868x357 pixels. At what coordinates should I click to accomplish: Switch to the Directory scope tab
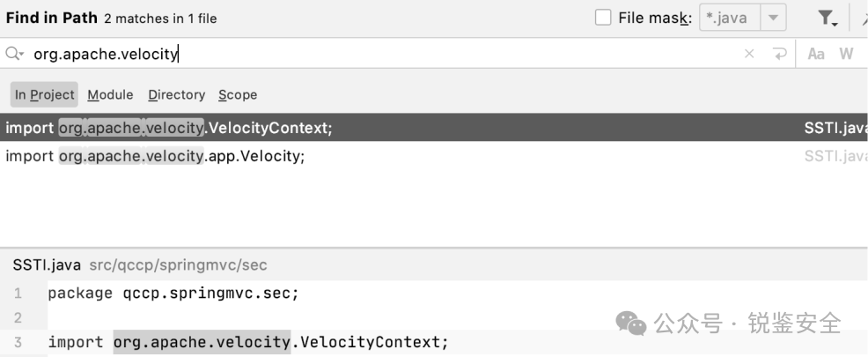177,95
